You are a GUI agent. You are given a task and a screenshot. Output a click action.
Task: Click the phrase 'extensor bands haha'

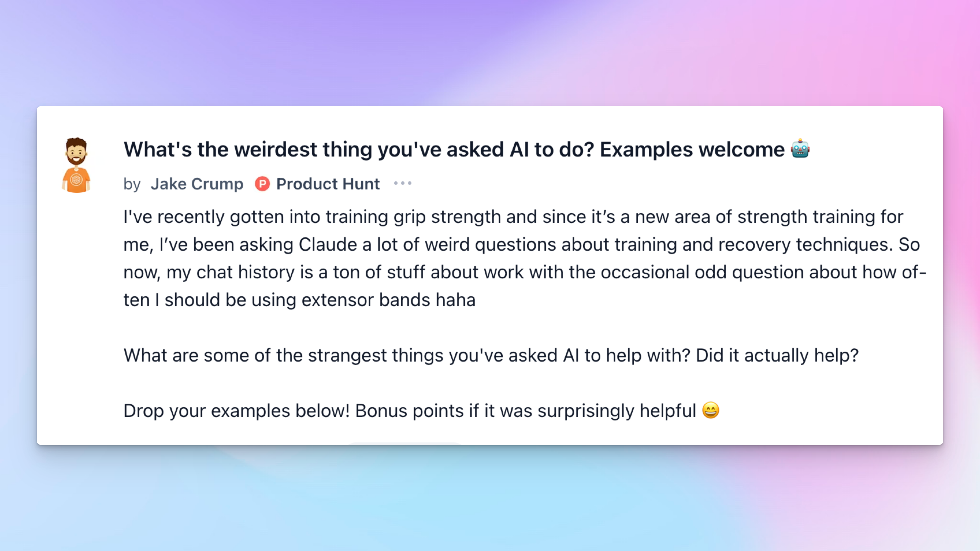(388, 300)
